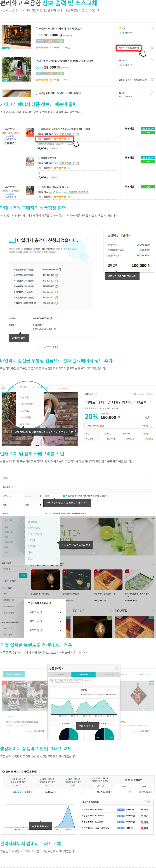Viewport: 156px width, 868px height.
Task: Switch to the middle tab in 상품 통계정보
Action: click(x=84, y=674)
